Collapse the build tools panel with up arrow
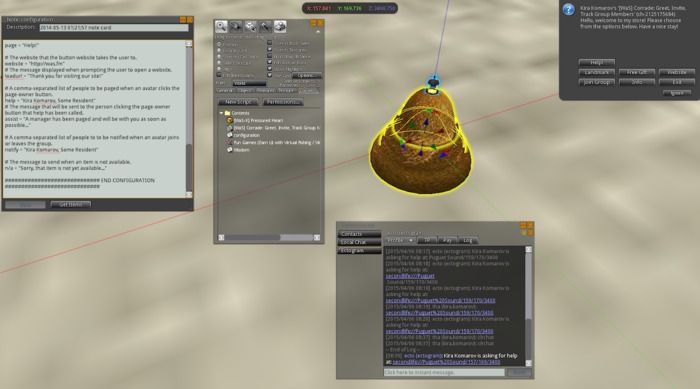700x389 pixels. pos(318,32)
